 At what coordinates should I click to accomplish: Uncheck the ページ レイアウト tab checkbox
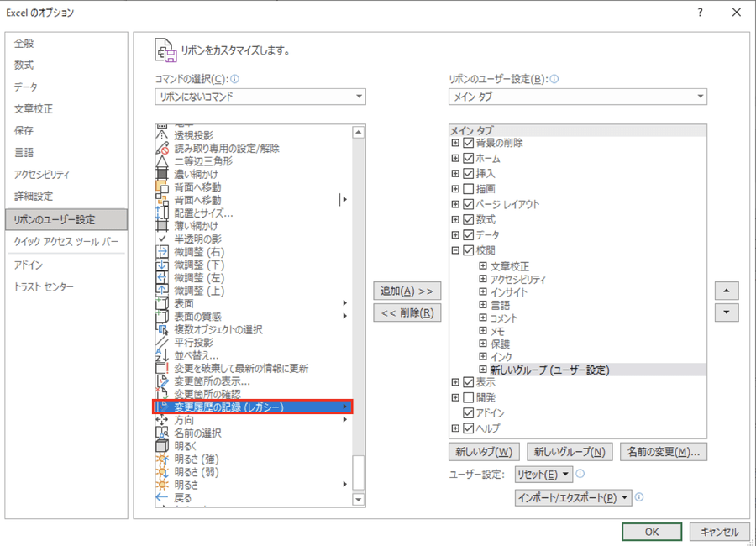pyautogui.click(x=468, y=204)
